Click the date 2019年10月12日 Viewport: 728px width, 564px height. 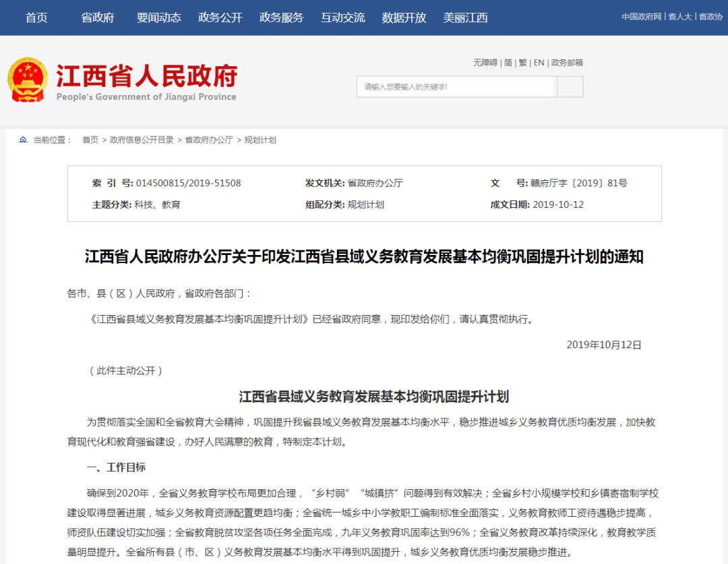[x=604, y=345]
